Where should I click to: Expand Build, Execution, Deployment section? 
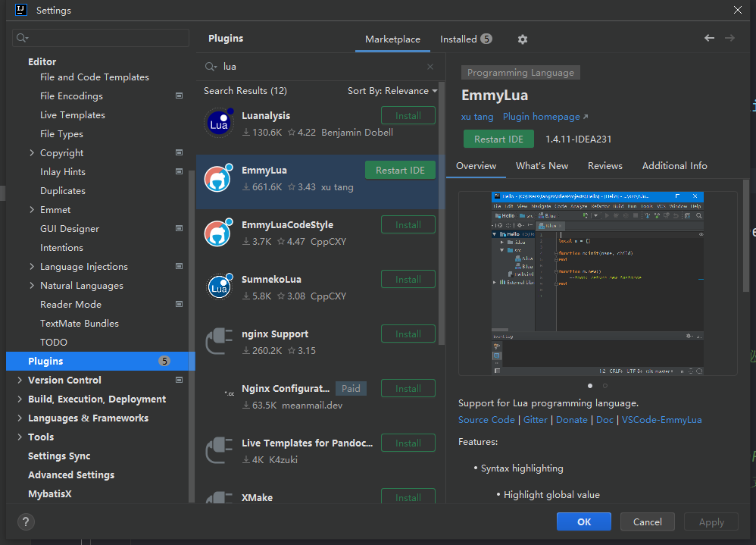click(x=20, y=399)
